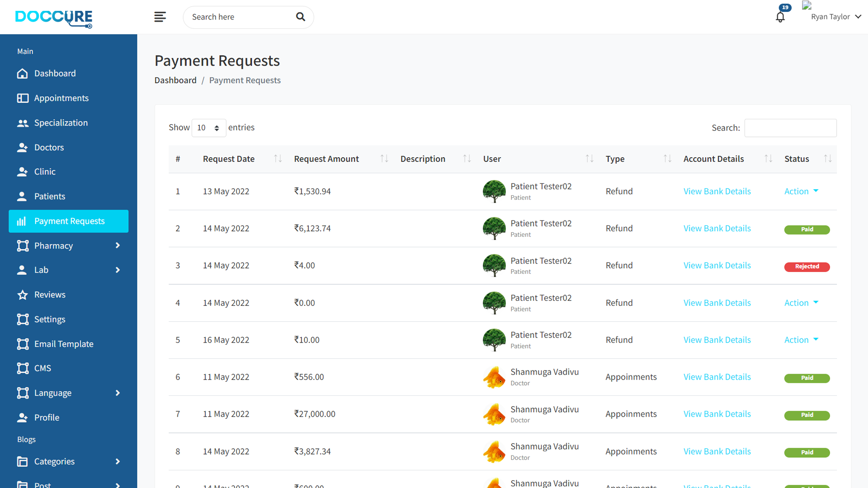This screenshot has width=868, height=488.
Task: View Bank Details for ₹556.00 request
Action: (717, 377)
